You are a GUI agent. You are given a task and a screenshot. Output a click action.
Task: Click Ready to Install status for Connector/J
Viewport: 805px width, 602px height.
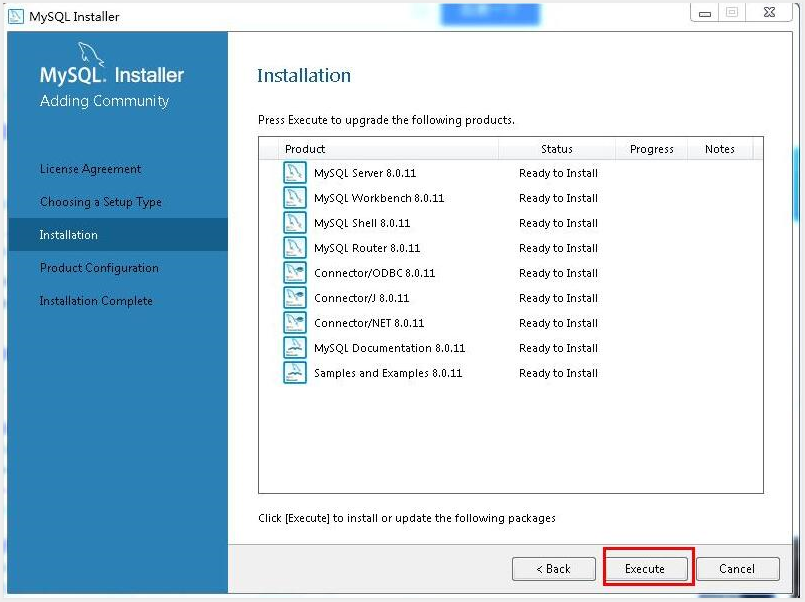559,298
